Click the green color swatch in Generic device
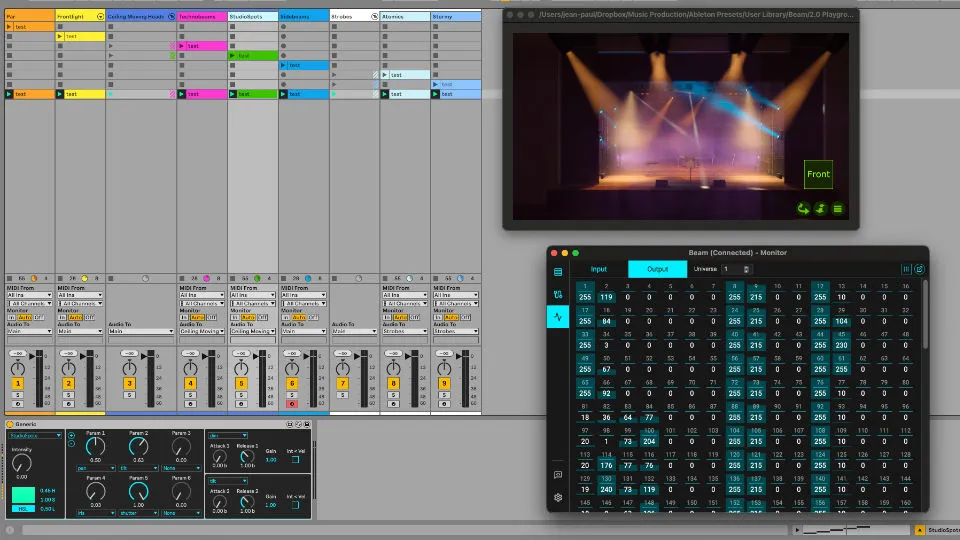This screenshot has width=960, height=540. 22,493
